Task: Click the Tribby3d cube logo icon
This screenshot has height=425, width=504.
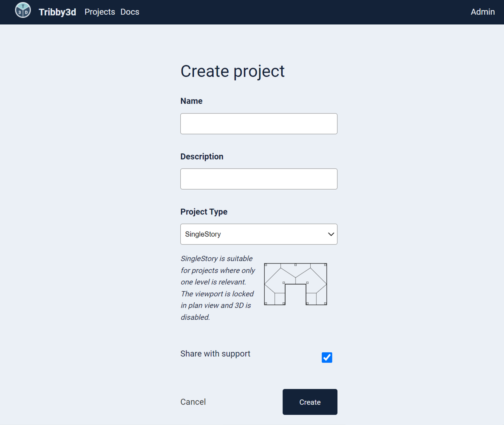Action: 23,10
